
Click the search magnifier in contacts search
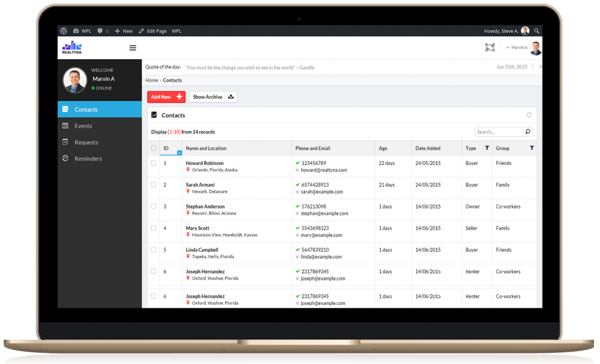tap(527, 132)
